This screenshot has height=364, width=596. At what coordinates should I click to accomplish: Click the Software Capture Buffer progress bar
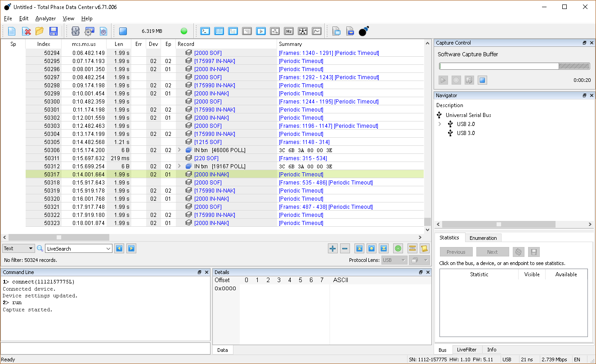[514, 66]
